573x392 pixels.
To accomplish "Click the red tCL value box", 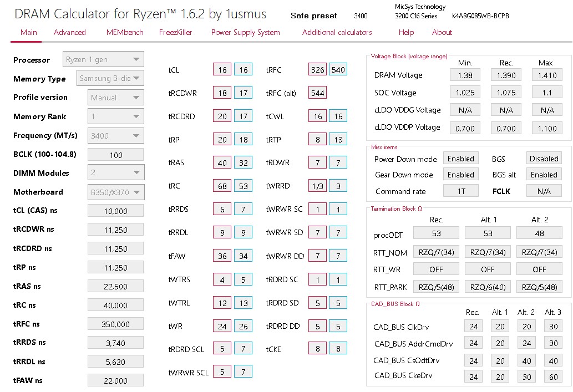I will click(x=222, y=70).
